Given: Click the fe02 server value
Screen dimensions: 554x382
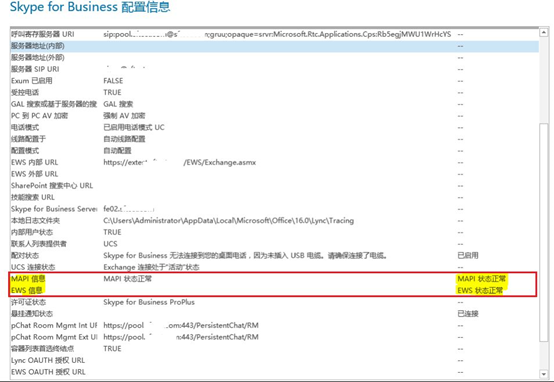Looking at the screenshot, I should pyautogui.click(x=129, y=209).
